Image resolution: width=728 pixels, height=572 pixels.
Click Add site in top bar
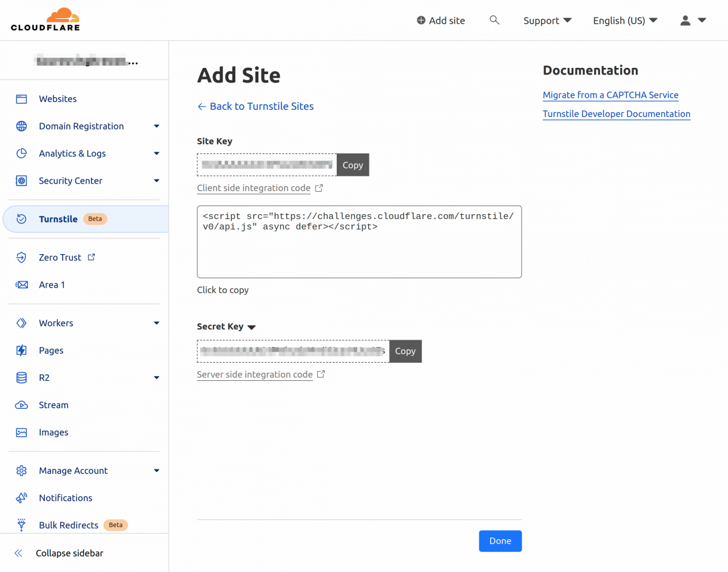pos(441,21)
